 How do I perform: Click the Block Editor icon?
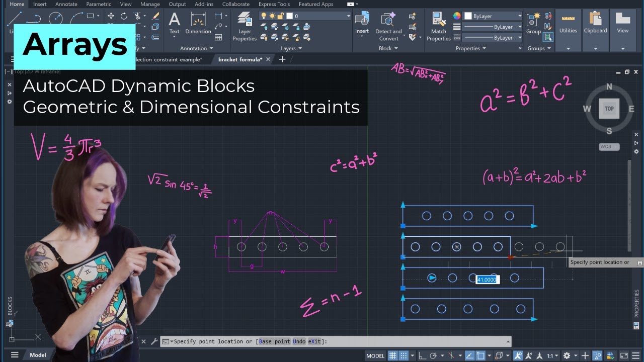tap(412, 27)
